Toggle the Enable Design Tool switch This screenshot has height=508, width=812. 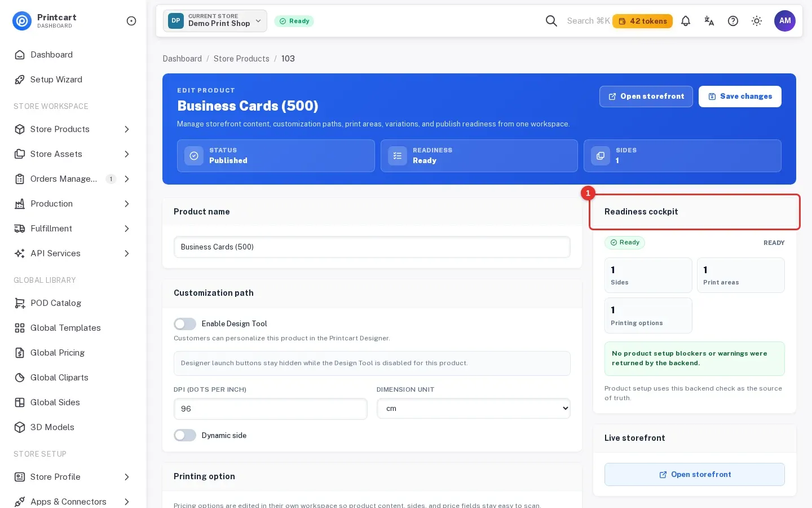pyautogui.click(x=185, y=324)
